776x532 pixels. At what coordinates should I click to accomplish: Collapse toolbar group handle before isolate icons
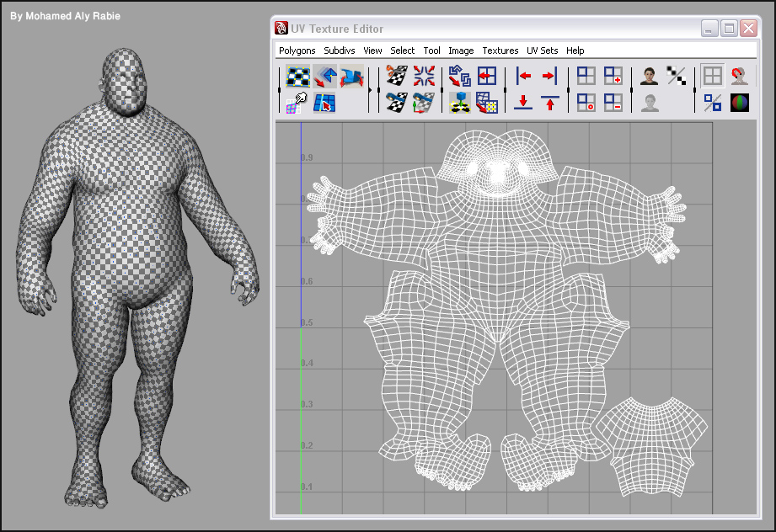(x=568, y=89)
